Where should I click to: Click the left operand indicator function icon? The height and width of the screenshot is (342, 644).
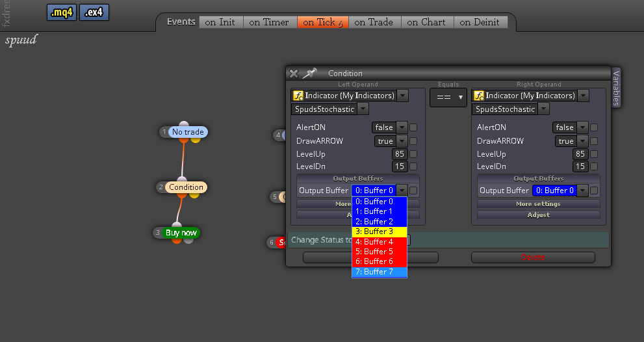pyautogui.click(x=298, y=96)
